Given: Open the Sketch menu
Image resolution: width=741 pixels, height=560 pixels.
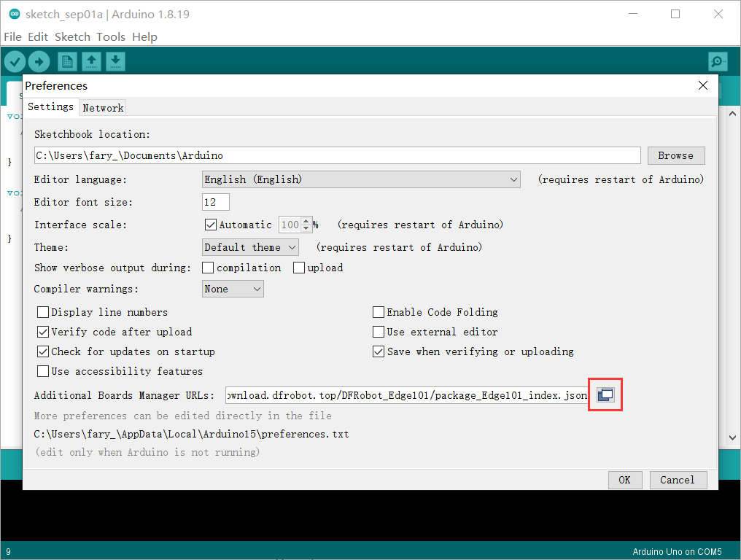Looking at the screenshot, I should [x=72, y=37].
